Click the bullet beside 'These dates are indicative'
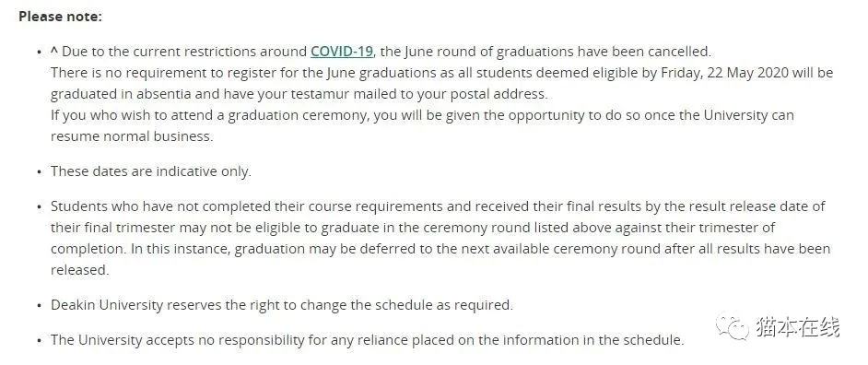 coord(39,172)
